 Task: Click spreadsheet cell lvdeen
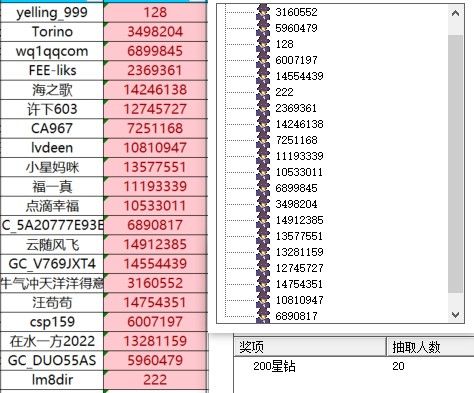[52, 148]
